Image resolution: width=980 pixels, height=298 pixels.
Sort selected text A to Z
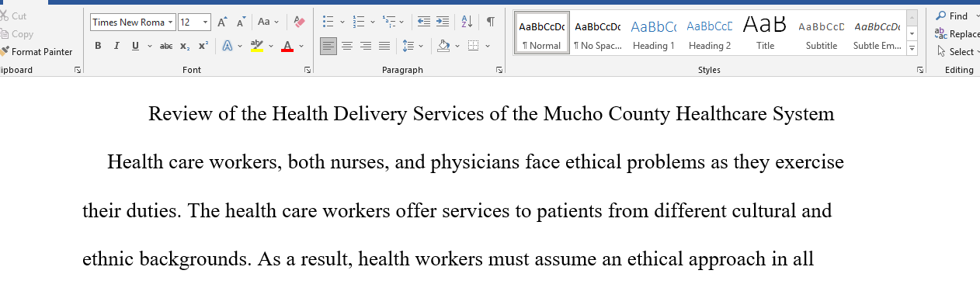pos(467,23)
